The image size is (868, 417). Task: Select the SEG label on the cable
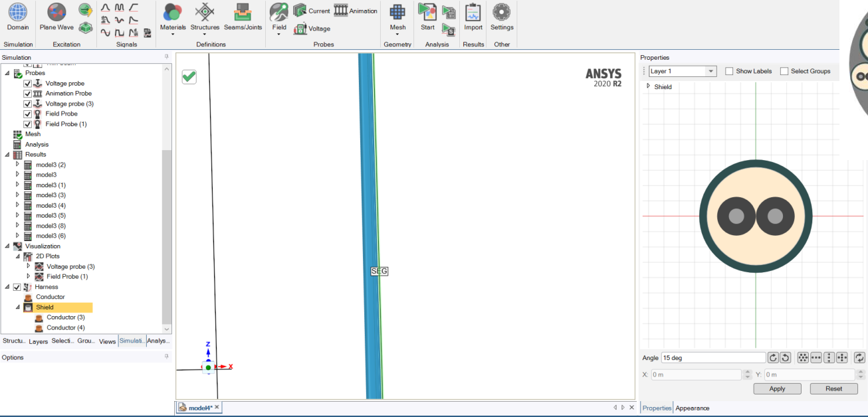coord(379,271)
